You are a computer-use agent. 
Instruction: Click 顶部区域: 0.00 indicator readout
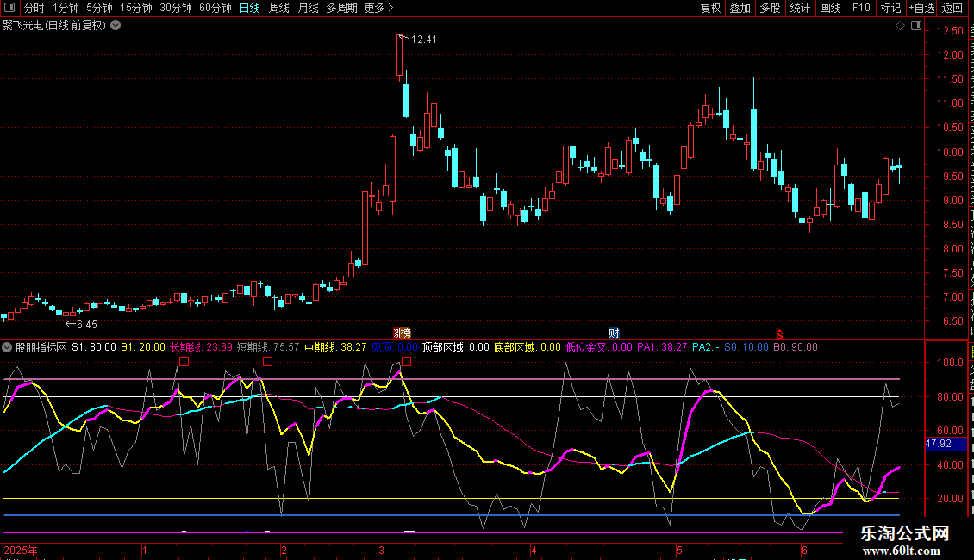(456, 348)
